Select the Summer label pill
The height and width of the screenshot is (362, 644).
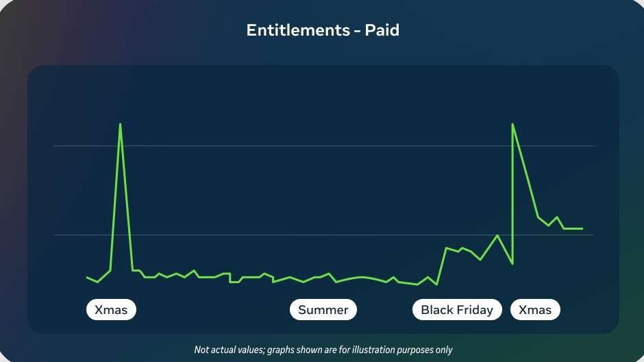tap(323, 310)
